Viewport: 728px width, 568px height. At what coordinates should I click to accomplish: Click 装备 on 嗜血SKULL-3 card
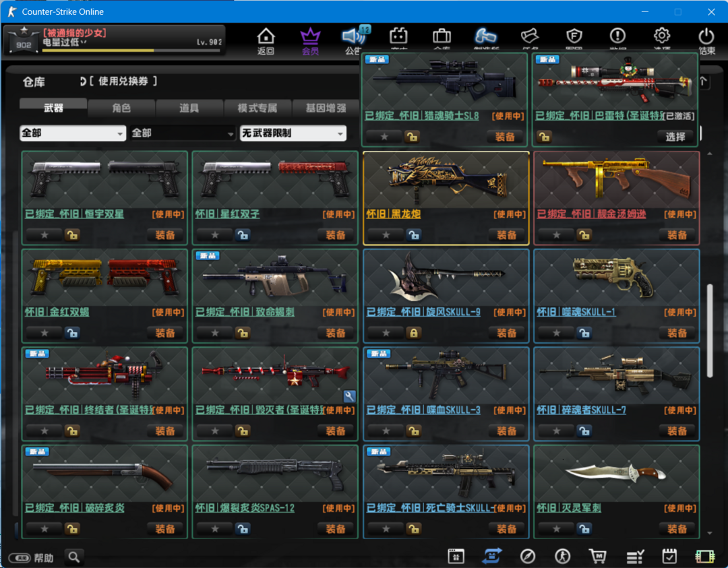click(506, 431)
